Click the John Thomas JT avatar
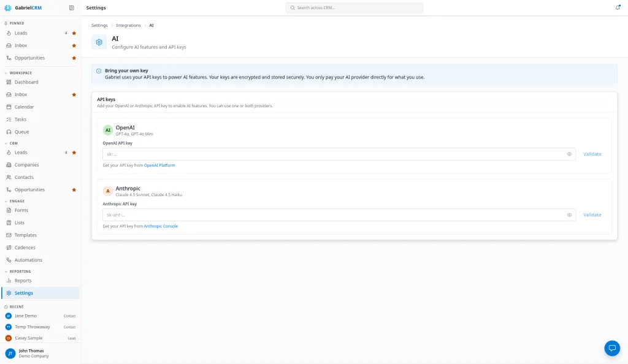 coord(10,353)
